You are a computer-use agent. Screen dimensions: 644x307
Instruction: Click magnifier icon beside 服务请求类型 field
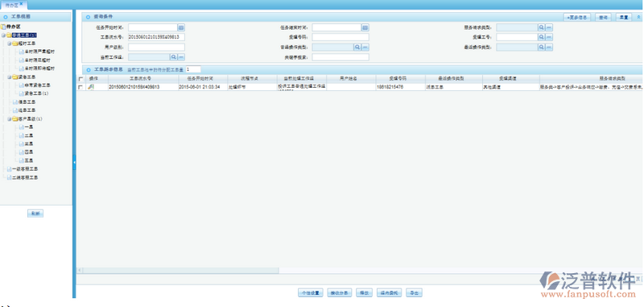tap(542, 27)
